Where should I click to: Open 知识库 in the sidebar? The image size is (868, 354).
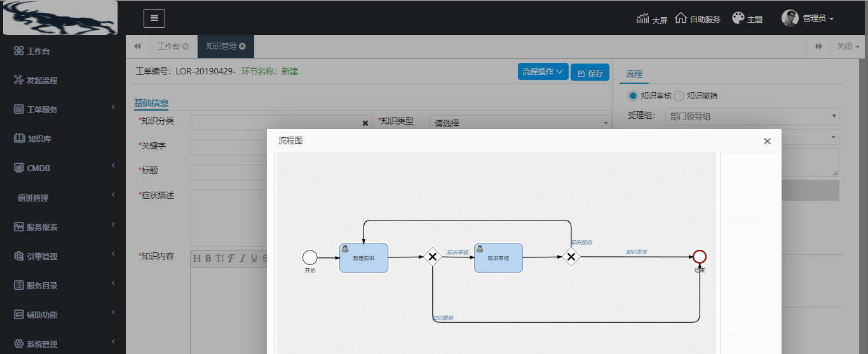(39, 139)
